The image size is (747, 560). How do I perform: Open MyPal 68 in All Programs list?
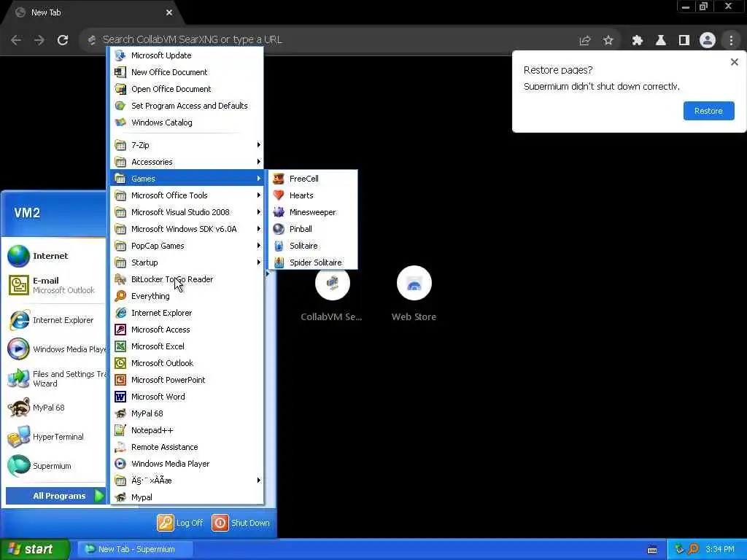coord(187,413)
